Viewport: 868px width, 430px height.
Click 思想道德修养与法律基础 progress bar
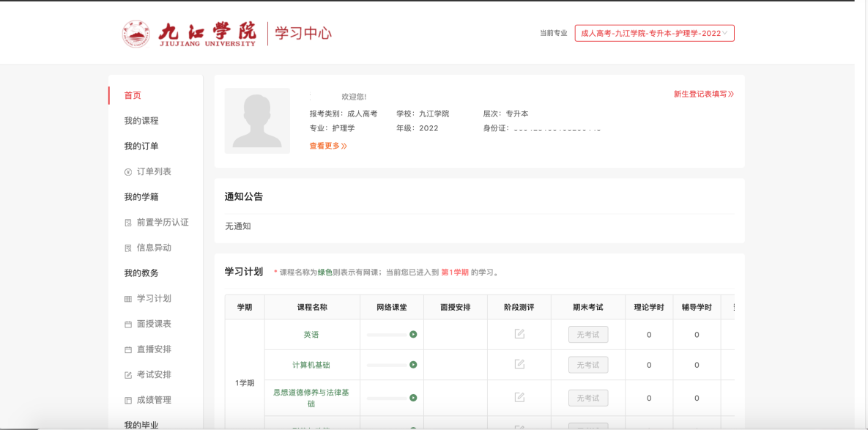pos(387,398)
